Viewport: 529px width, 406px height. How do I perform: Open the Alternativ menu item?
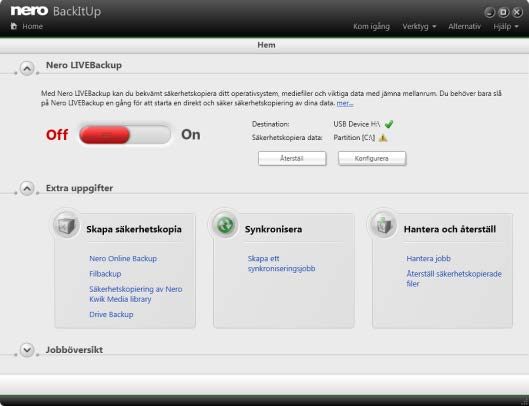pyautogui.click(x=464, y=26)
